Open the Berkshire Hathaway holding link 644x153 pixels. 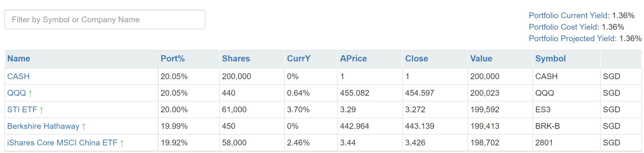click(43, 126)
